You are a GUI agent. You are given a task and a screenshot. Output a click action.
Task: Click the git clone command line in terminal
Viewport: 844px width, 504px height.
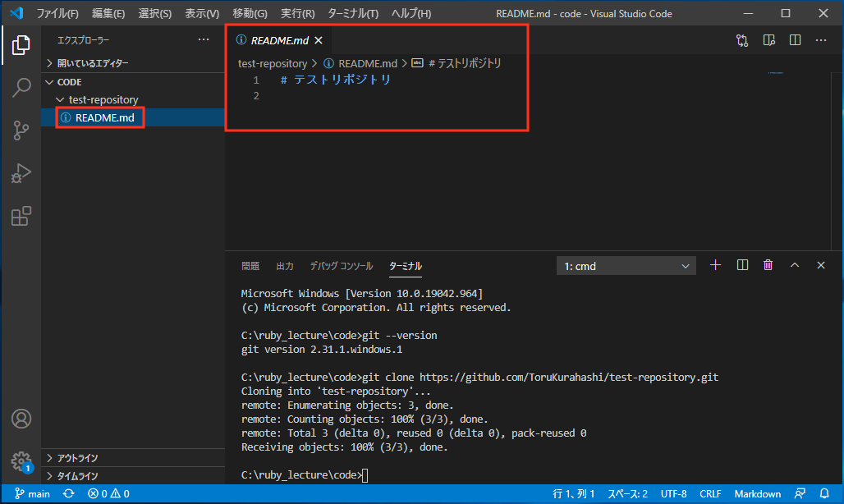(479, 377)
